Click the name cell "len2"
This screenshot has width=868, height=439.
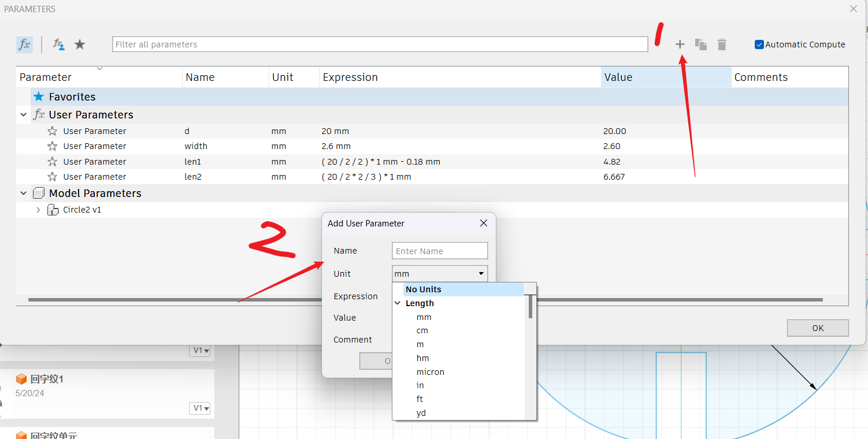click(193, 177)
